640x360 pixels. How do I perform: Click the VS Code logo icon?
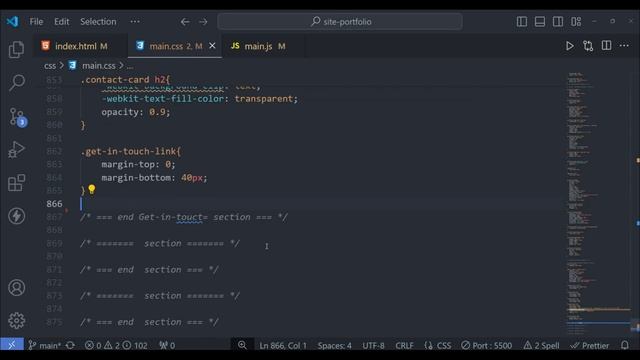(x=12, y=21)
